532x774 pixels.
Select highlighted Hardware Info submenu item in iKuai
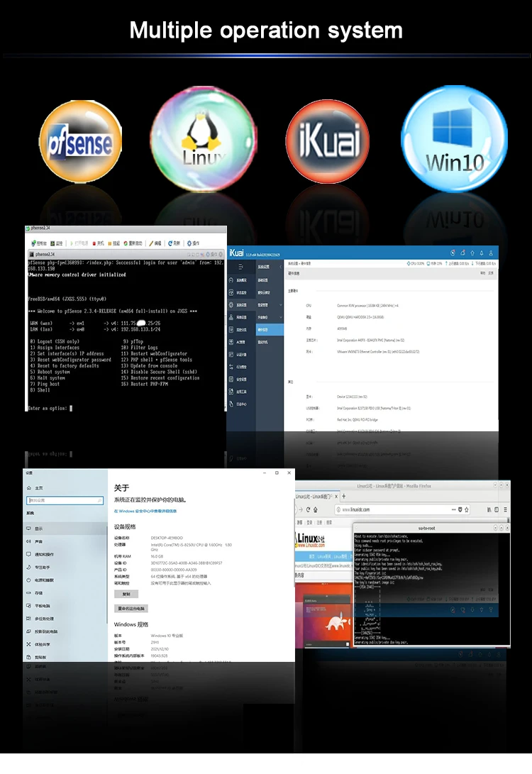270,329
